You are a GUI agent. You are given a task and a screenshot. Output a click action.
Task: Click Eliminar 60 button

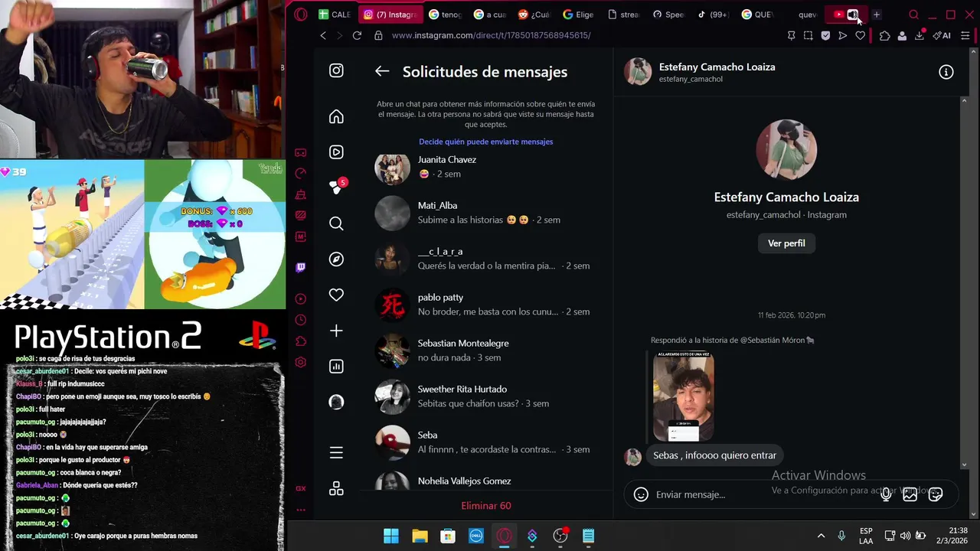(x=486, y=506)
